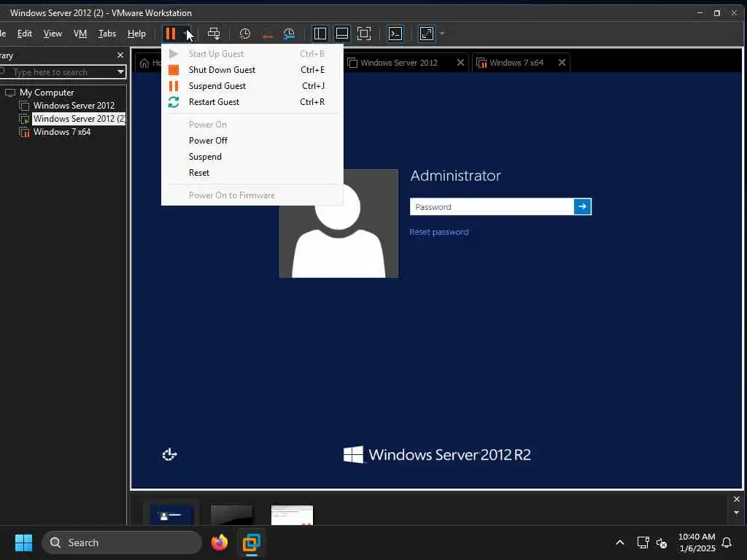Choose Restart Guest menu entry
This screenshot has height=560, width=747.
(252, 102)
